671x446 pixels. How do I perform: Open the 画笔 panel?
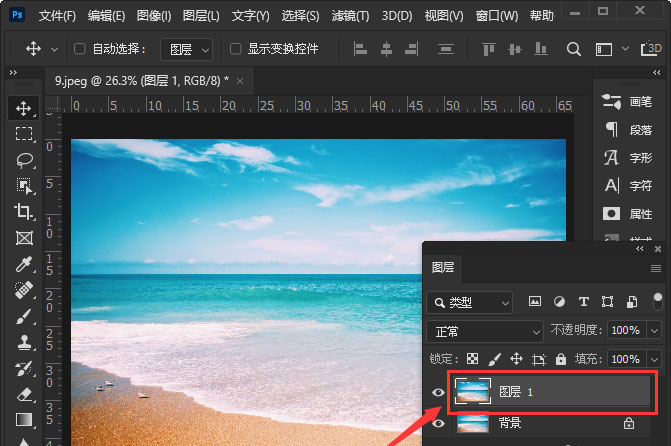(627, 102)
